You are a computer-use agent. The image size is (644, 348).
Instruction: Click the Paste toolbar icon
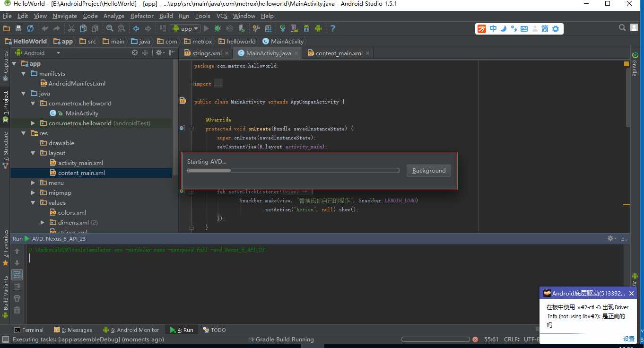[x=95, y=28]
